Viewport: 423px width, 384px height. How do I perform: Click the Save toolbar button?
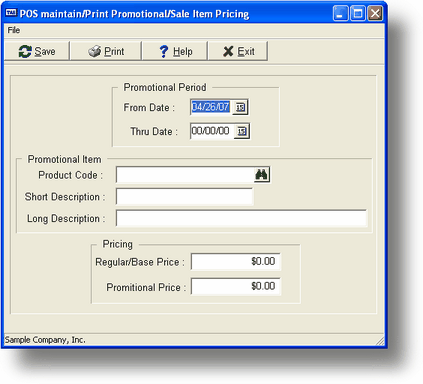click(36, 51)
